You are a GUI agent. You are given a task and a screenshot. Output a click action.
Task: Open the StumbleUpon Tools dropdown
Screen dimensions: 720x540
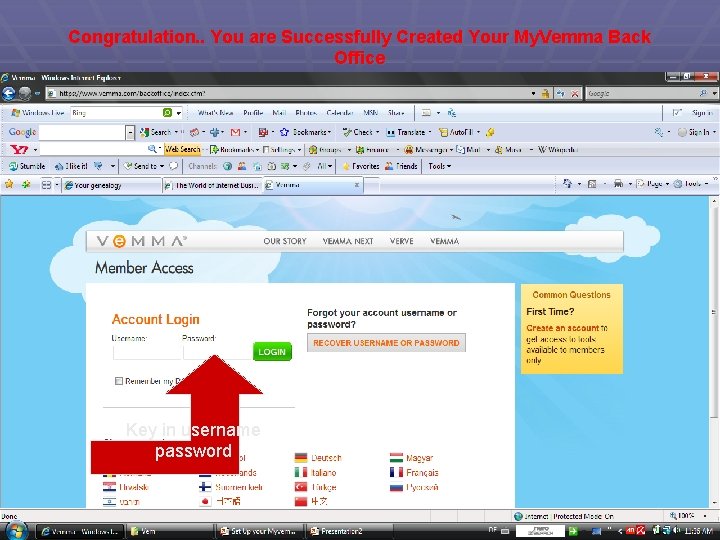(449, 166)
